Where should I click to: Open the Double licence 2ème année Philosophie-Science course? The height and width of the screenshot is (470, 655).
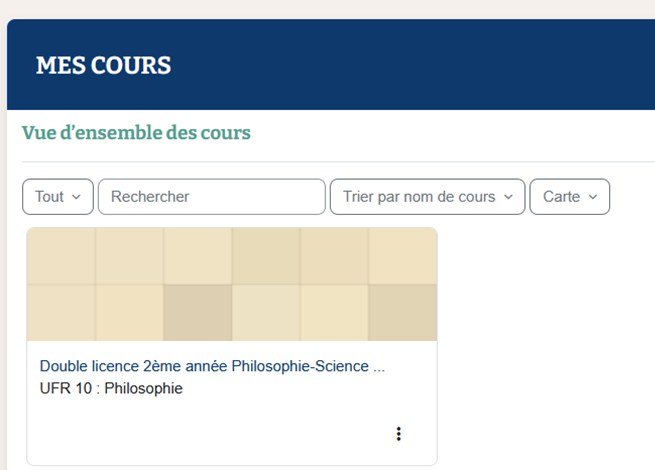click(x=212, y=367)
